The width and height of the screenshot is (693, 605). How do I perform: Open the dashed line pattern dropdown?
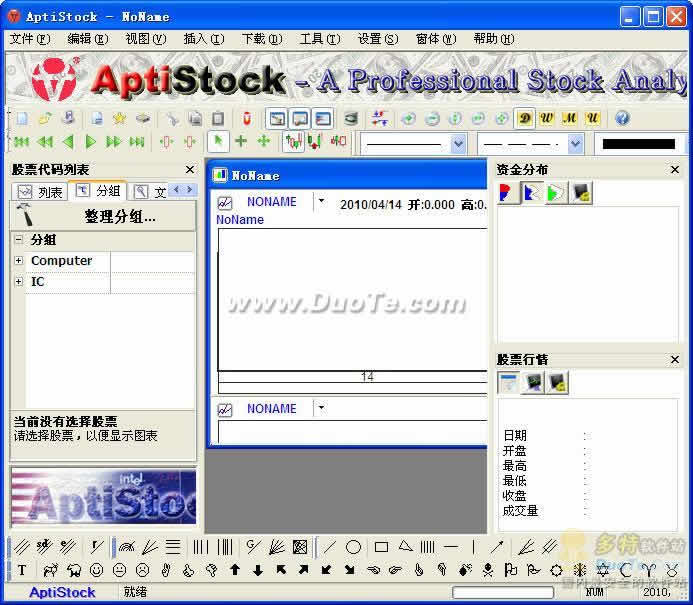tap(575, 144)
